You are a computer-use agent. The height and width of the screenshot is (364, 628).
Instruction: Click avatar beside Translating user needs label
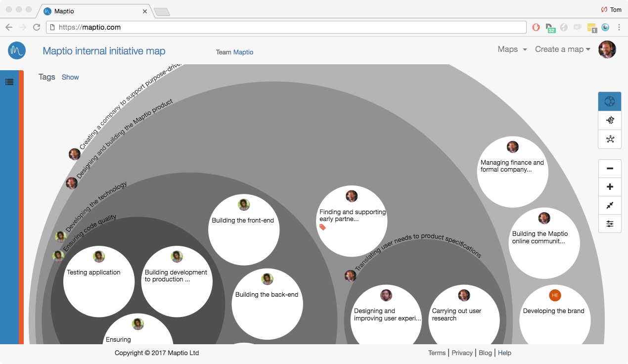350,276
